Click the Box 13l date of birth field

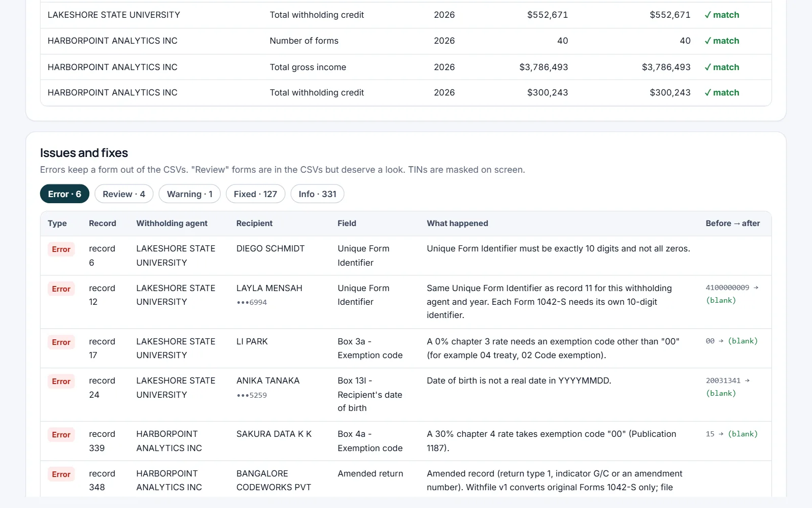click(370, 394)
